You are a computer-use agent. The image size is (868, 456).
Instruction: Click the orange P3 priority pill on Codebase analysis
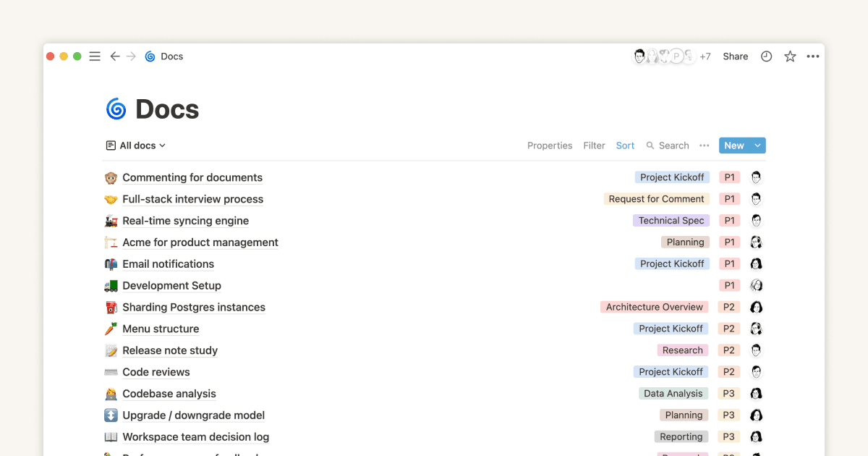click(x=728, y=393)
